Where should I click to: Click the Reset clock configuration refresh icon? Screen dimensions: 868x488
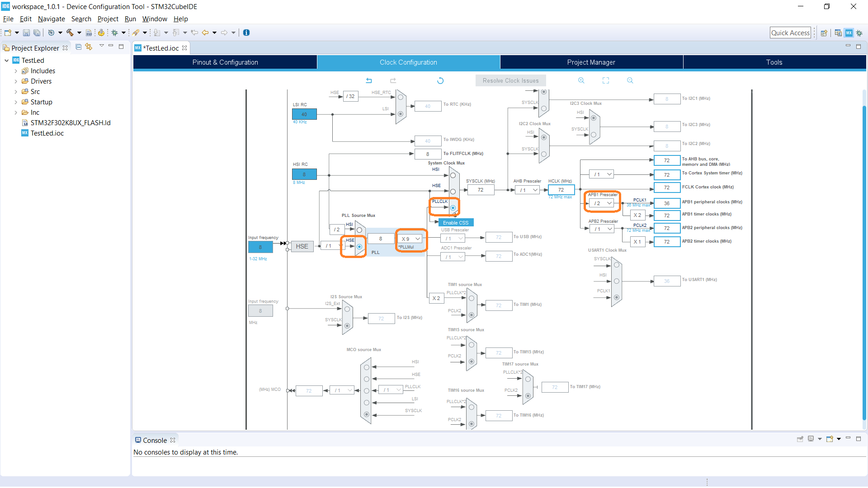coord(440,80)
